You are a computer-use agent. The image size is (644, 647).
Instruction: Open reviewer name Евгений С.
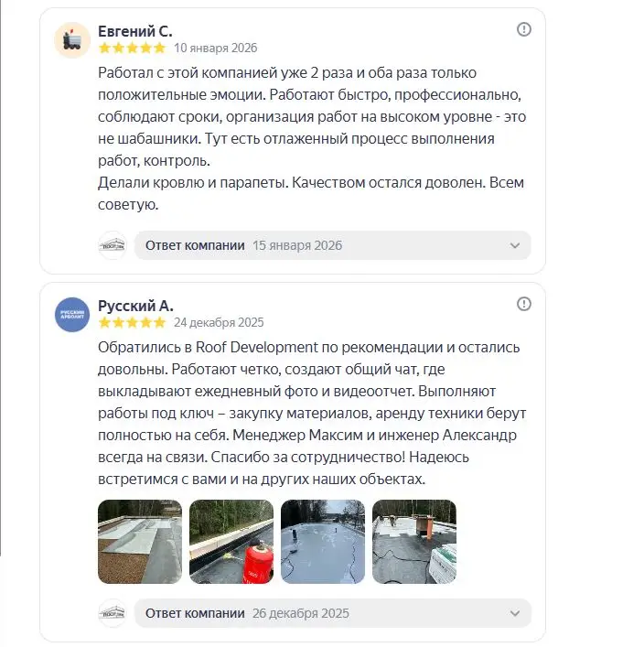coord(134,31)
